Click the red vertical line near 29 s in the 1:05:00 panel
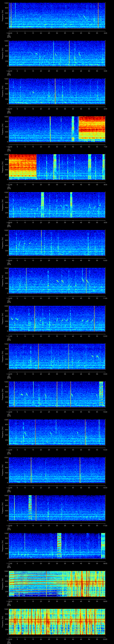 point(55,91)
